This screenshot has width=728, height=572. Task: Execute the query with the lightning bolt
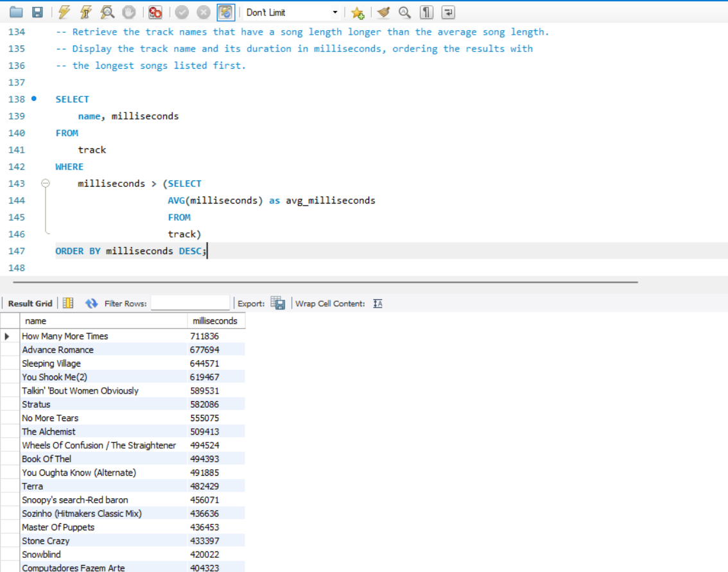(x=64, y=12)
